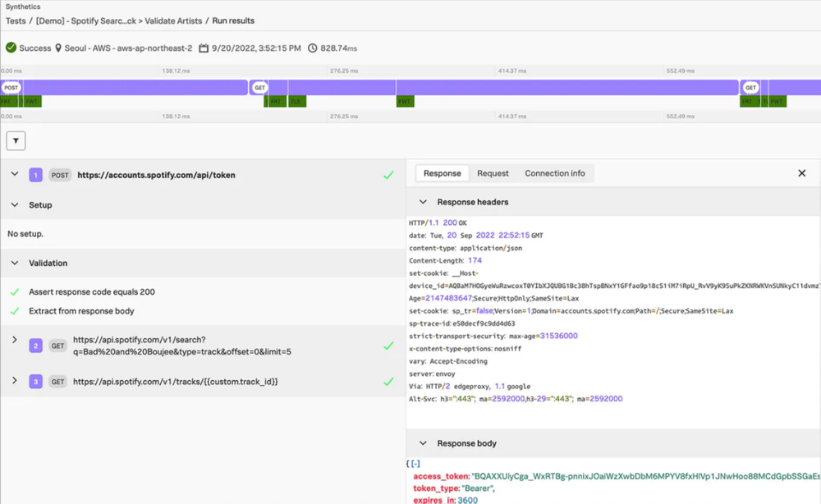The image size is (821, 504).
Task: Click the filter funnel icon
Action: coord(16,140)
